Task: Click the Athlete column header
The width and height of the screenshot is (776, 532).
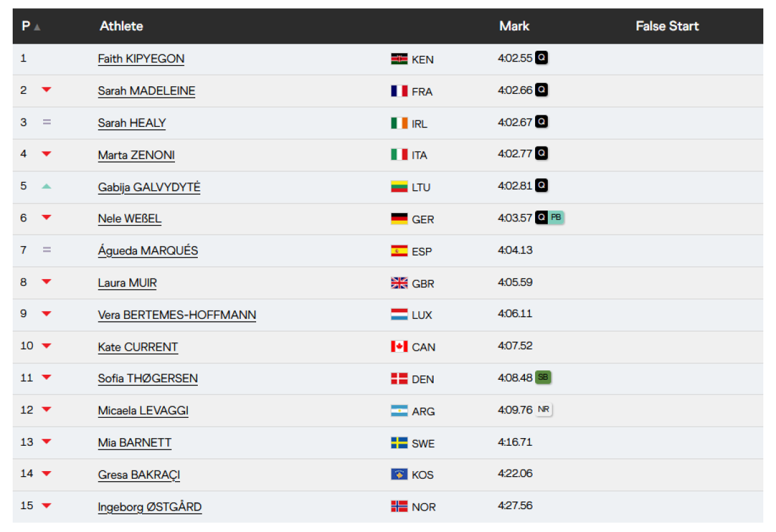Action: click(x=121, y=26)
